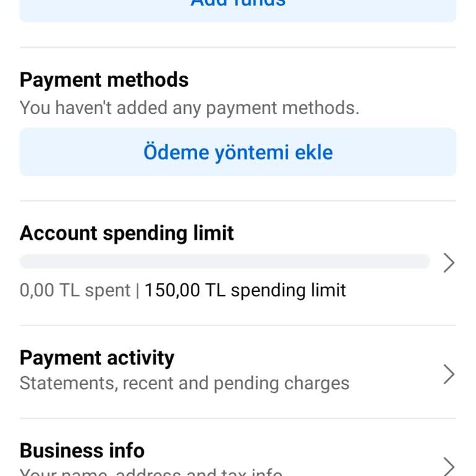476x476 pixels.
Task: Select the Payment methods heading
Action: (104, 80)
